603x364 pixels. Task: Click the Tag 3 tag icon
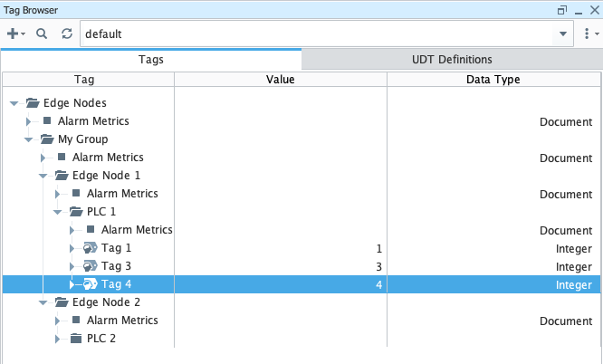[90, 266]
